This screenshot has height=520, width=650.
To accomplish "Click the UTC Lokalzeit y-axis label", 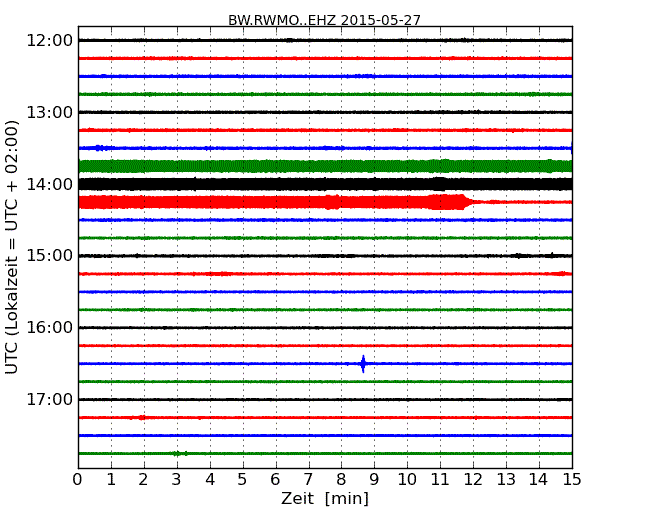I will tap(12, 247).
